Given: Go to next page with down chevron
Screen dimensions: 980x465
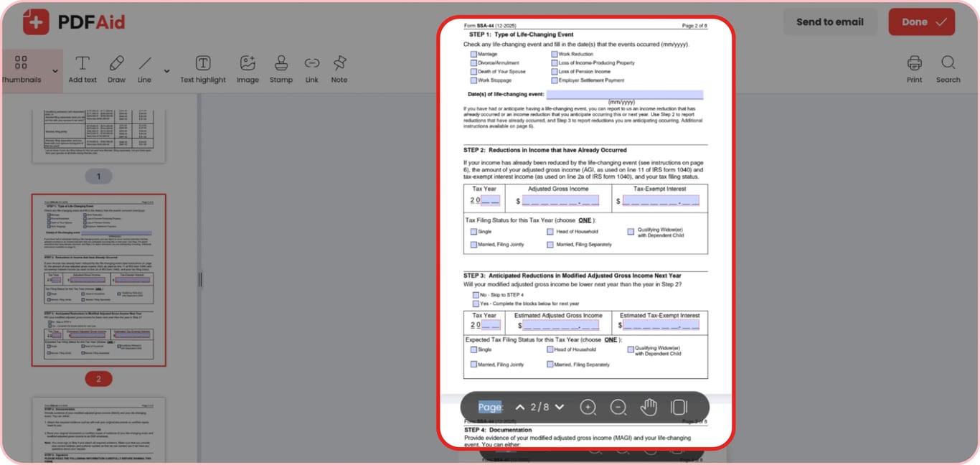Looking at the screenshot, I should pyautogui.click(x=560, y=407).
